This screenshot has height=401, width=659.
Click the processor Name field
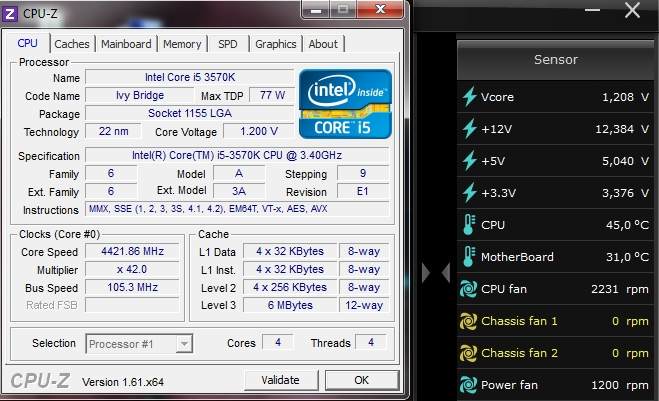click(190, 78)
